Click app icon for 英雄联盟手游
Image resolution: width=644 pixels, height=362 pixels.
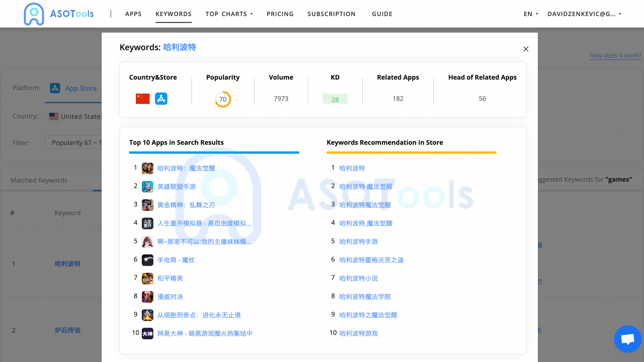[148, 186]
